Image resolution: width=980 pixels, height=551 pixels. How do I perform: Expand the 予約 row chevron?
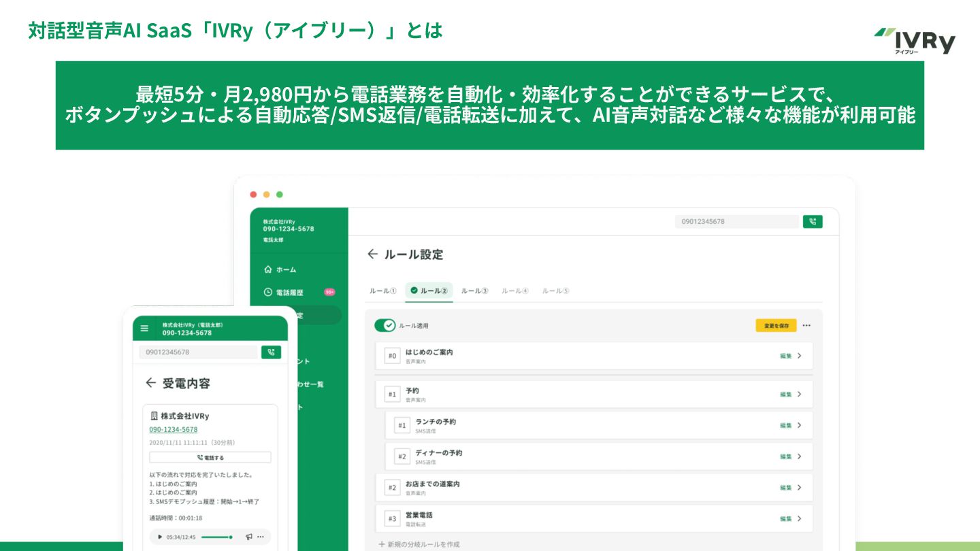[x=800, y=395]
